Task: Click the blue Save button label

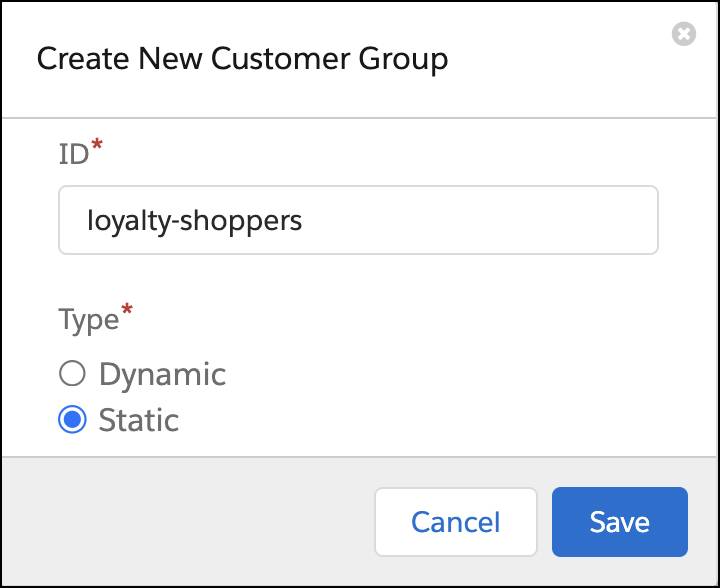Action: 619,522
